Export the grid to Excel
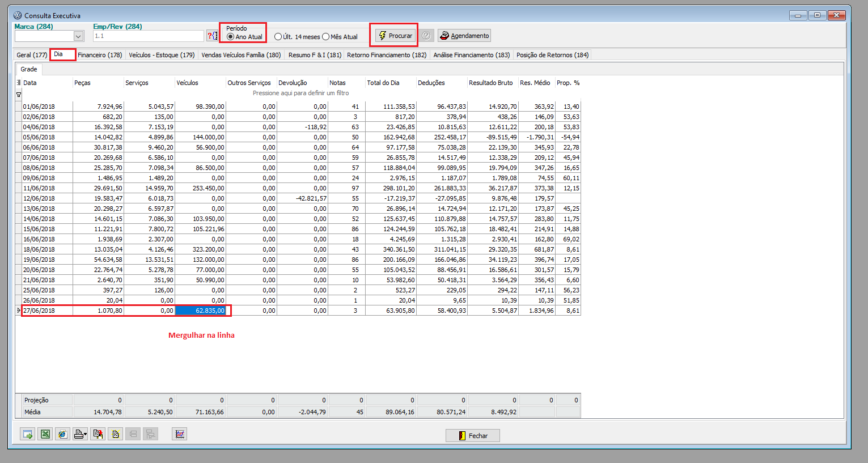The image size is (868, 463). (x=45, y=434)
